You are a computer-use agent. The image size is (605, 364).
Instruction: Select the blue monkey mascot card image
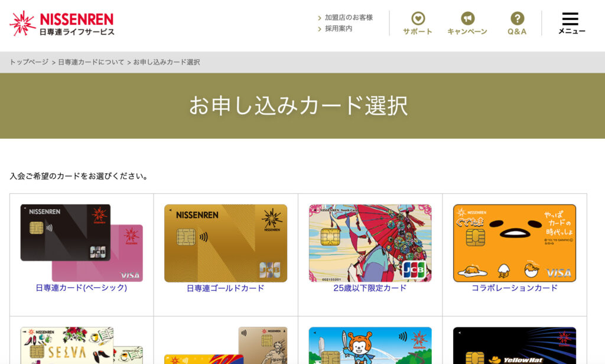coord(370,346)
